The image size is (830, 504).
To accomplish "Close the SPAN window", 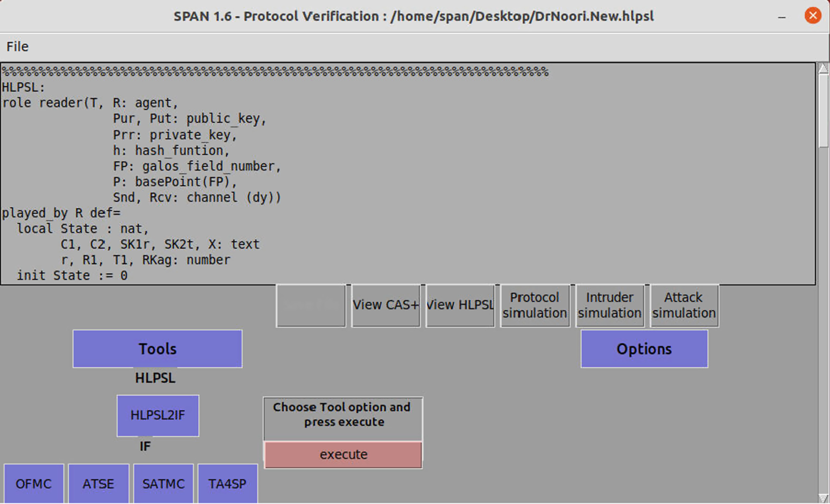I will pyautogui.click(x=812, y=16).
